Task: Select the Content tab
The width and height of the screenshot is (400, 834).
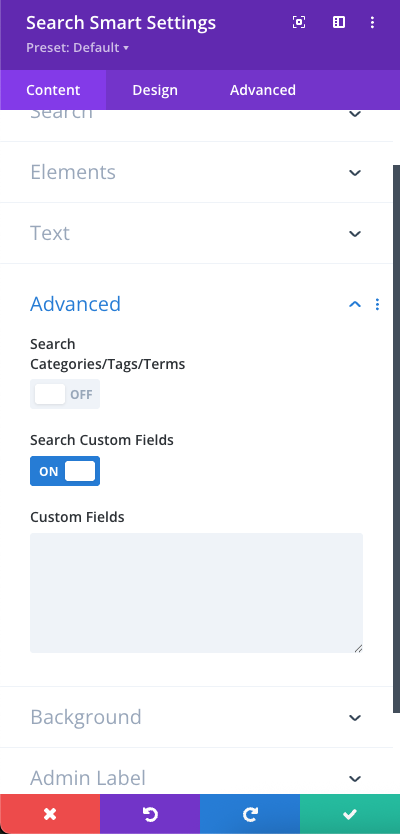Action: tap(53, 90)
